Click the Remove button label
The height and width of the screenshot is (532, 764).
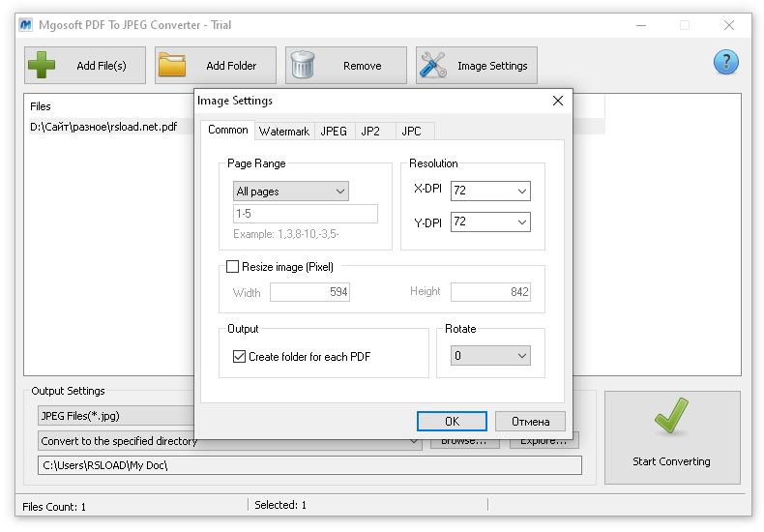362,65
